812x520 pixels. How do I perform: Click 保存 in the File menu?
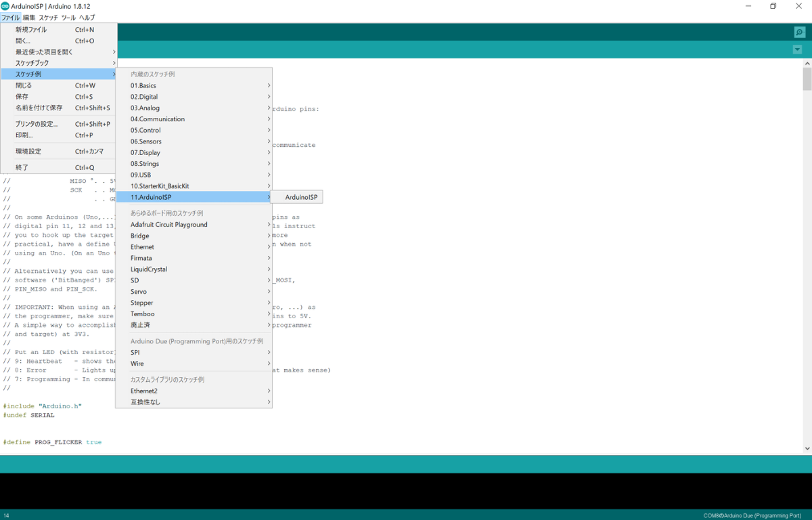click(x=59, y=97)
